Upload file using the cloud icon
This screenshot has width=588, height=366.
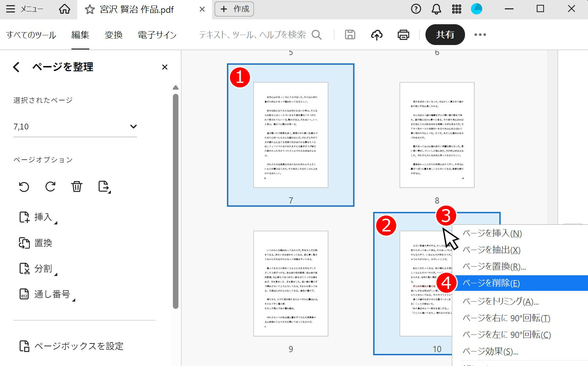377,35
